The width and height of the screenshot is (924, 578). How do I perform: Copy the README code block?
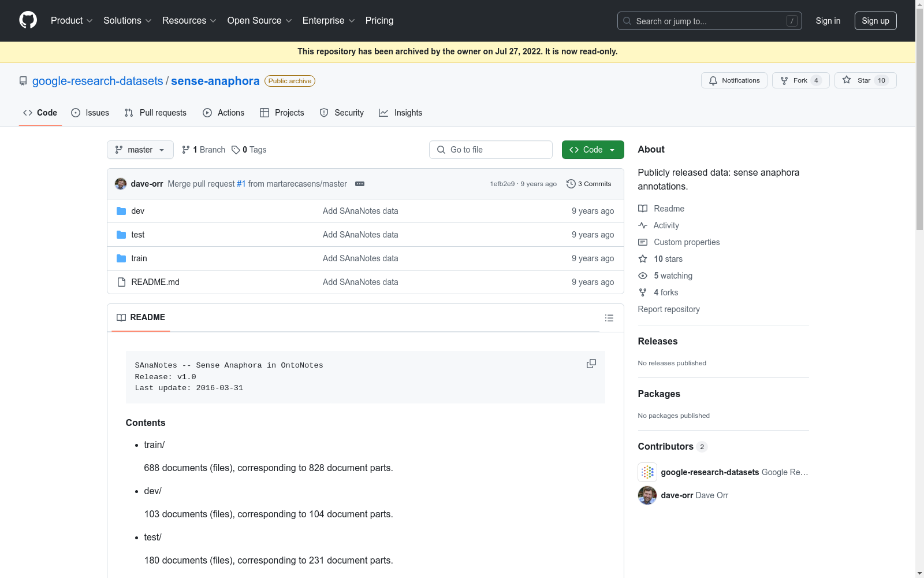tap(591, 364)
